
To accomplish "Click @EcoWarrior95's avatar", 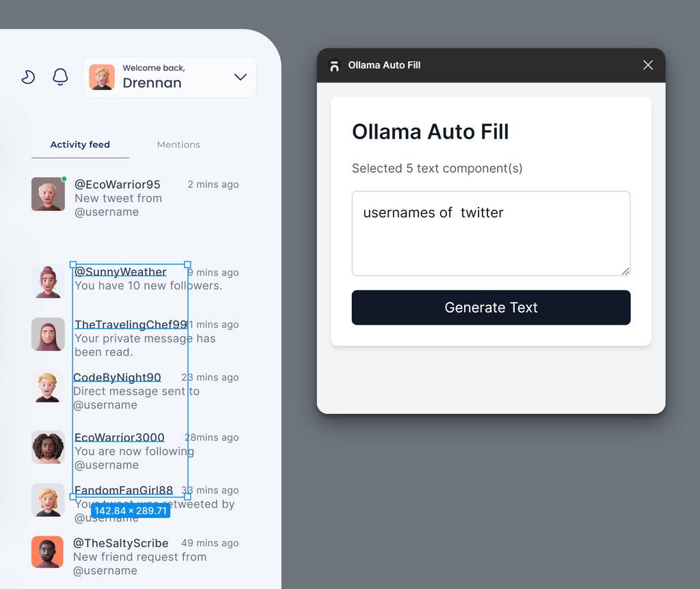I will coord(48,194).
